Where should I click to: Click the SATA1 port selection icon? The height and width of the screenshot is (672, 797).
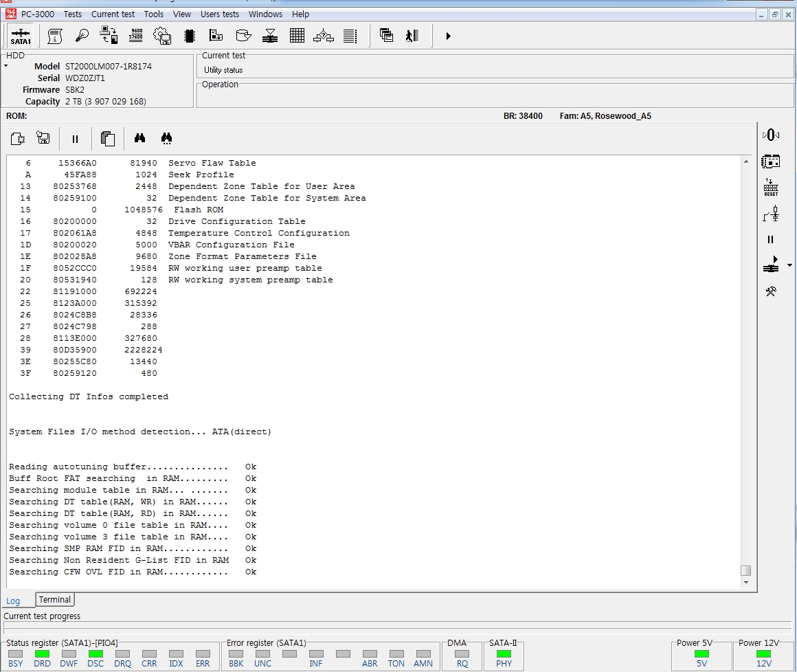tap(21, 36)
